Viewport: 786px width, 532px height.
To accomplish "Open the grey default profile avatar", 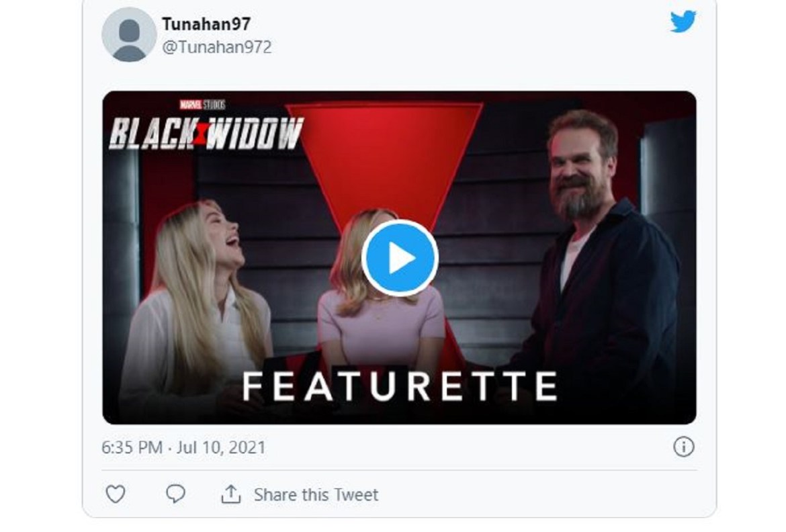I will tap(129, 34).
